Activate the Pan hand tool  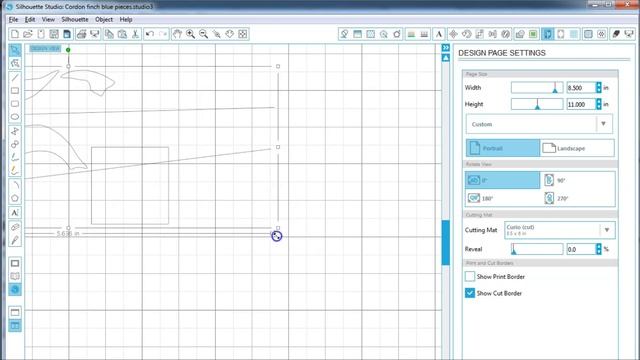click(x=177, y=34)
